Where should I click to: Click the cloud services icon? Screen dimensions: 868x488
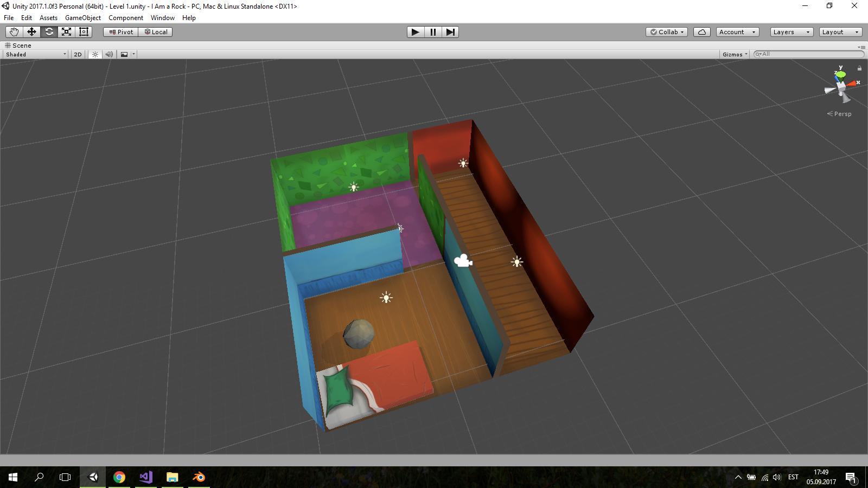701,32
